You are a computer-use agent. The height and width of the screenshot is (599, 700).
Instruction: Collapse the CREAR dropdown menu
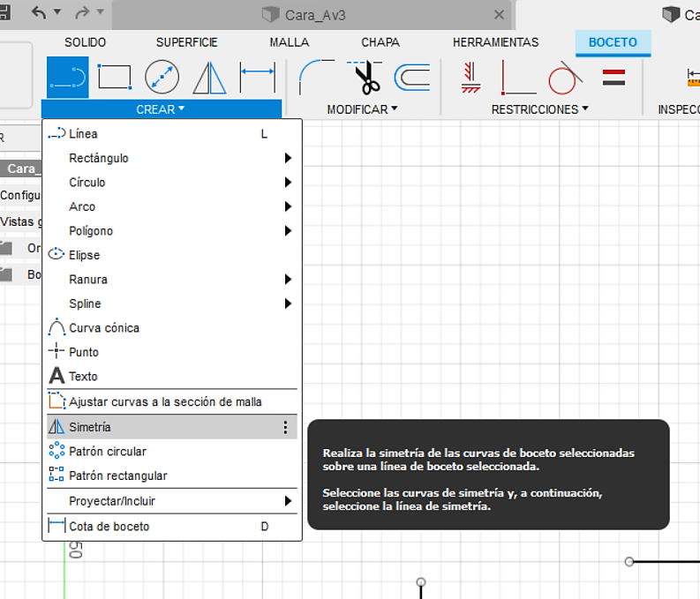[x=161, y=109]
